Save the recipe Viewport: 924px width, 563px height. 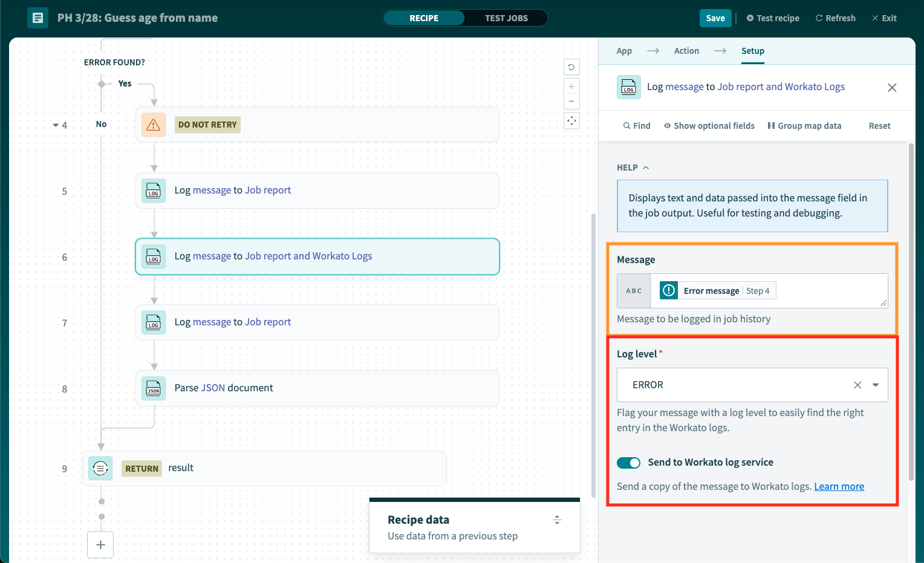(x=715, y=18)
